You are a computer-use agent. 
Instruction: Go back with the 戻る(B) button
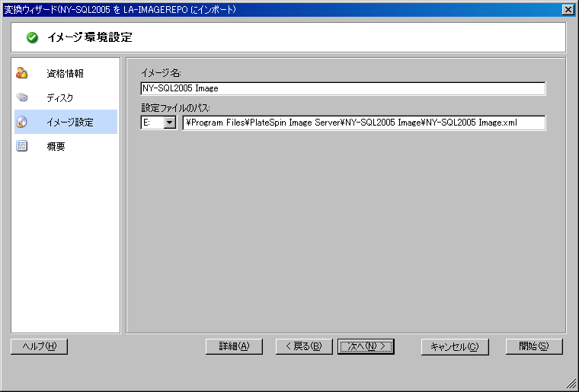[x=304, y=346]
